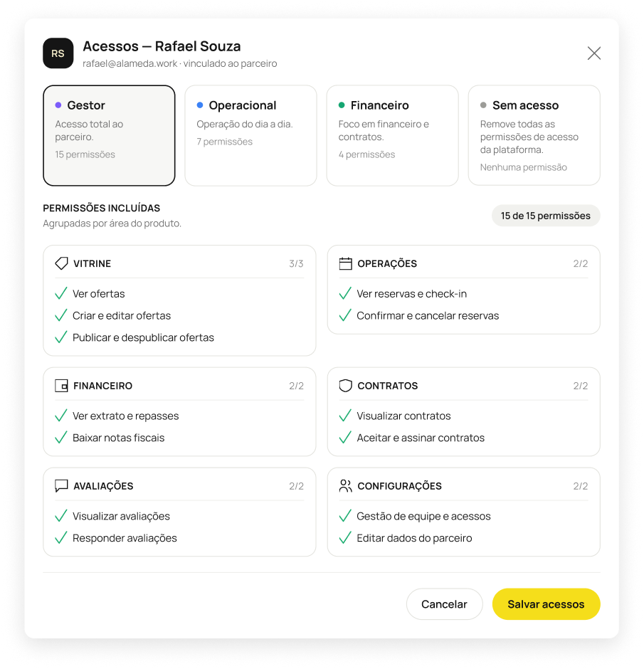644x669 pixels.
Task: Toggle the Ver ofertas checkmark
Action: click(61, 293)
